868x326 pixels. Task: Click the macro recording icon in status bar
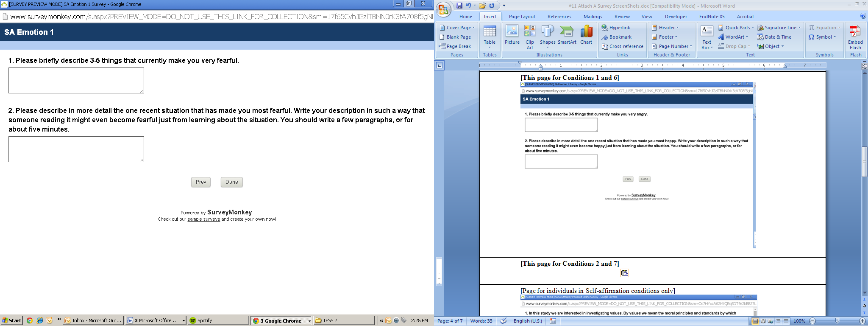pos(553,321)
